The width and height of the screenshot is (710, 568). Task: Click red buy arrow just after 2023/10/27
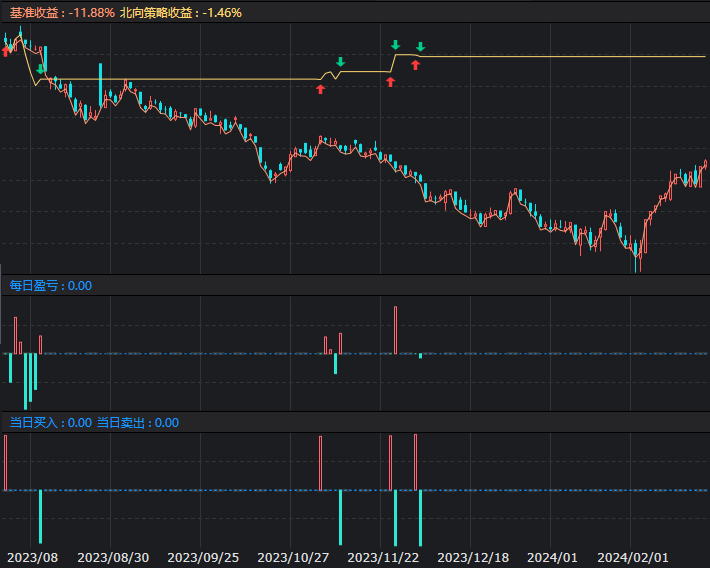click(321, 89)
